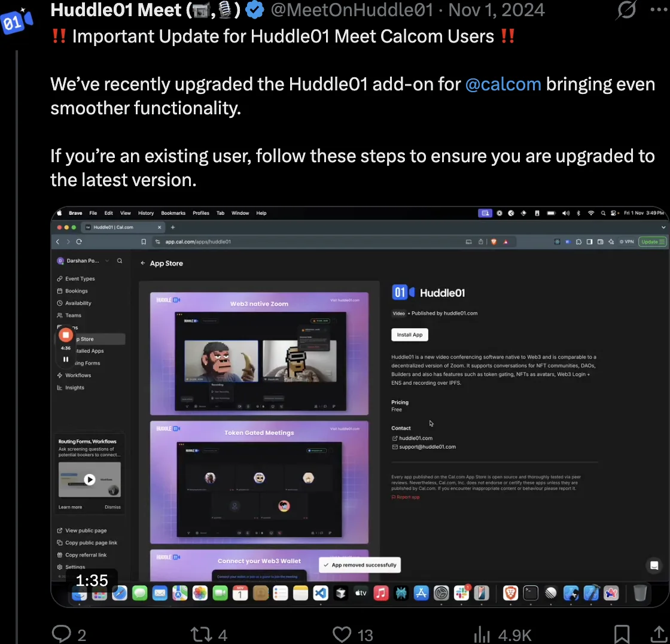Click the Brave Update button
The height and width of the screenshot is (644, 670).
point(652,242)
